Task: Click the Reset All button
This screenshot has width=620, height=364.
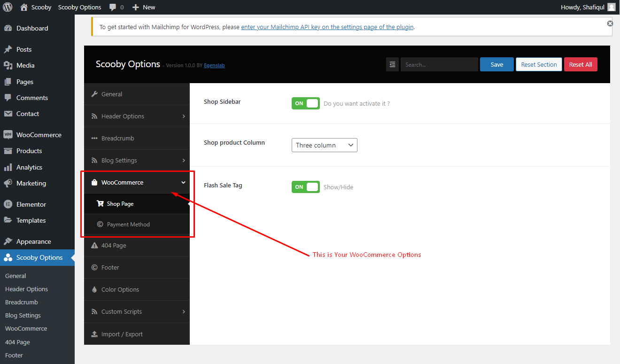Action: click(581, 64)
